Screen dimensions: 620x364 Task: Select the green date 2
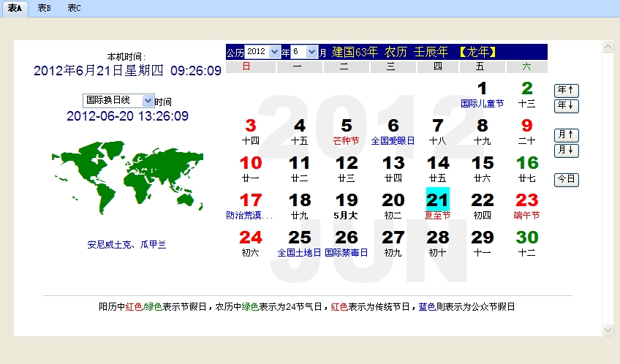pyautogui.click(x=526, y=88)
